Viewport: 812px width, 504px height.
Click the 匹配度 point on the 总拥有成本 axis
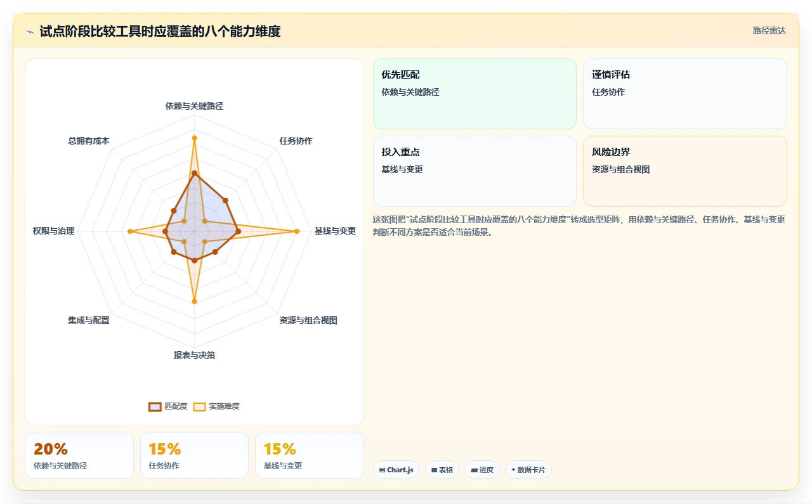173,210
